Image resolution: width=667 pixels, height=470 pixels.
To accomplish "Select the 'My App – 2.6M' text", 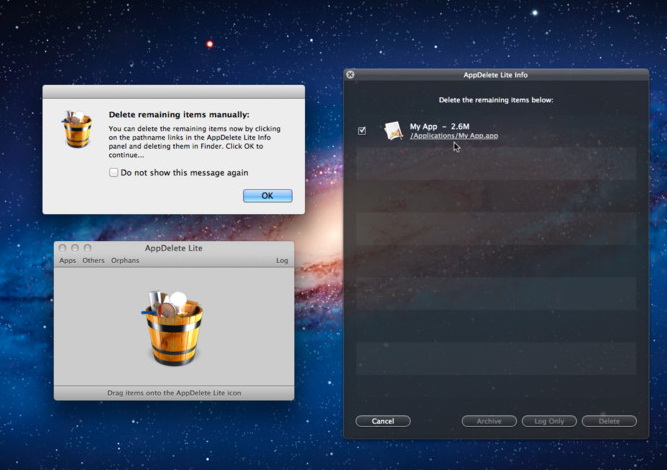I will (x=439, y=126).
